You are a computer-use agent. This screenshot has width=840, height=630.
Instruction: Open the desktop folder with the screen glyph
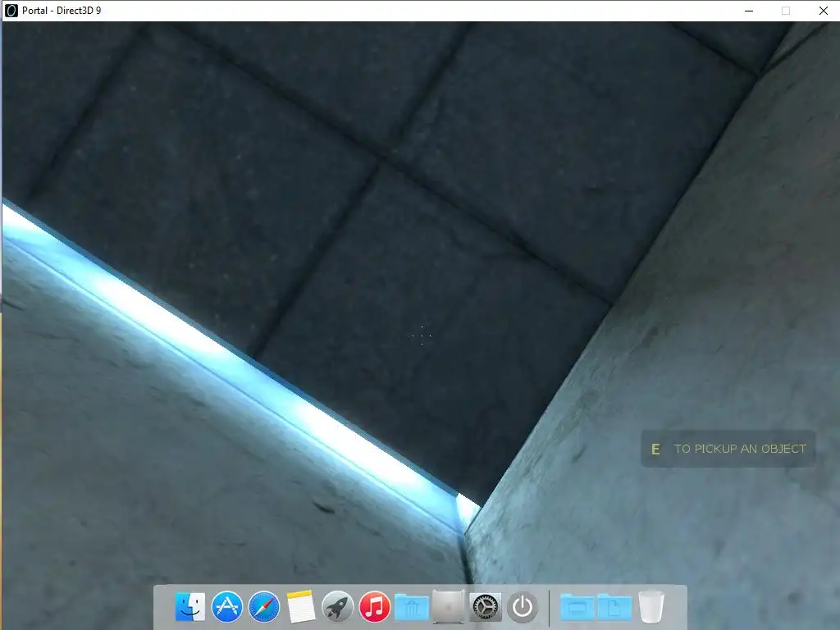coord(577,607)
